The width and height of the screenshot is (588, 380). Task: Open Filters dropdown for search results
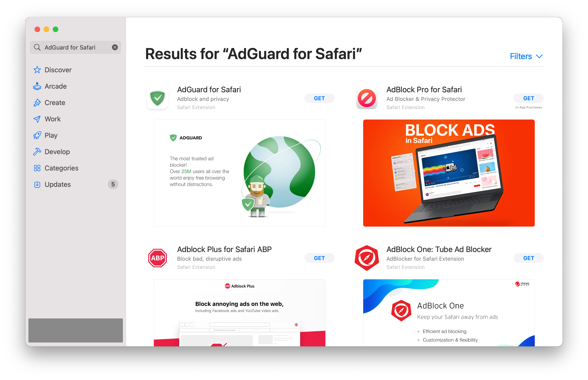[x=527, y=56]
